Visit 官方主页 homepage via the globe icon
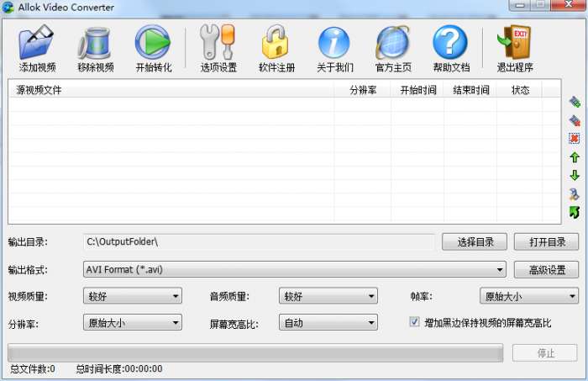Image resolution: width=588 pixels, height=381 pixels. click(x=392, y=42)
